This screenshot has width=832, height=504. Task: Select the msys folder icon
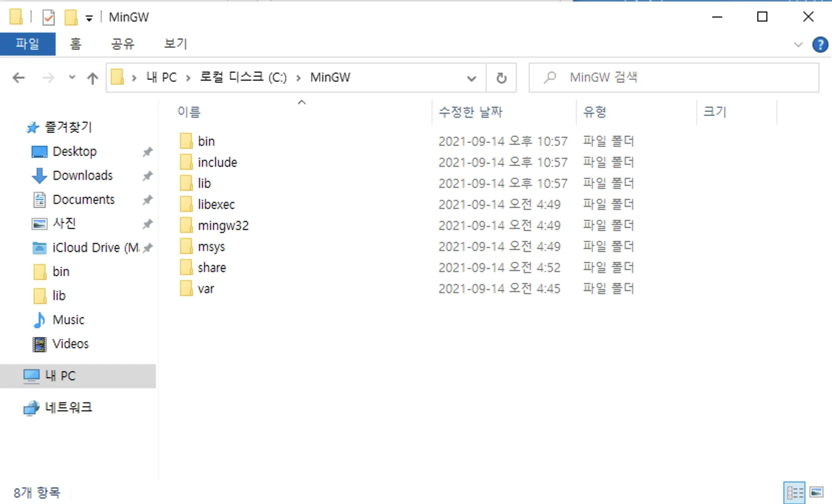(186, 246)
